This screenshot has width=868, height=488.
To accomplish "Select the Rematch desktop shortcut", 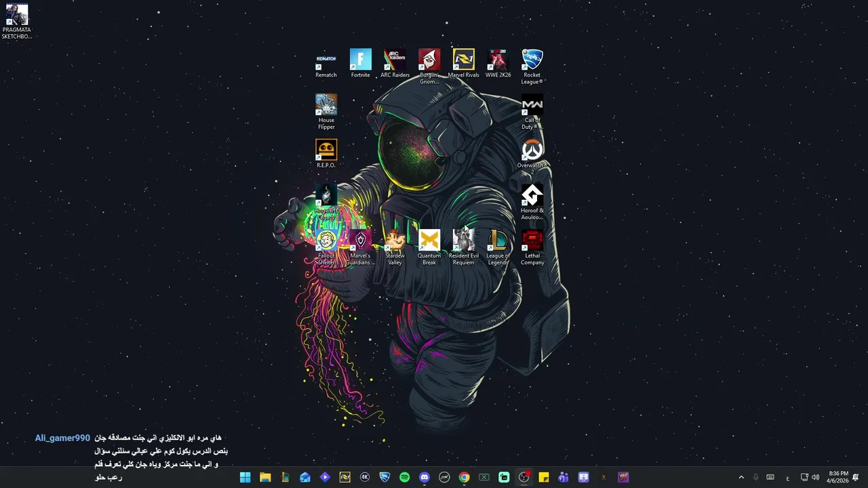I will (326, 64).
